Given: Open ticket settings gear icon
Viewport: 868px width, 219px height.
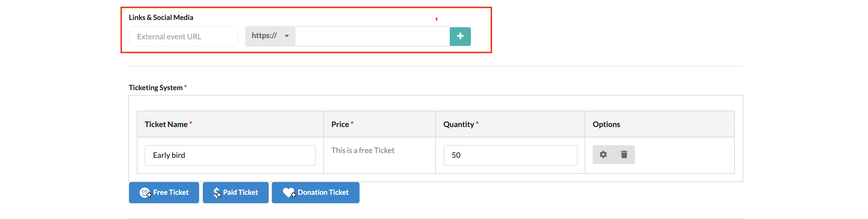Looking at the screenshot, I should pos(603,154).
